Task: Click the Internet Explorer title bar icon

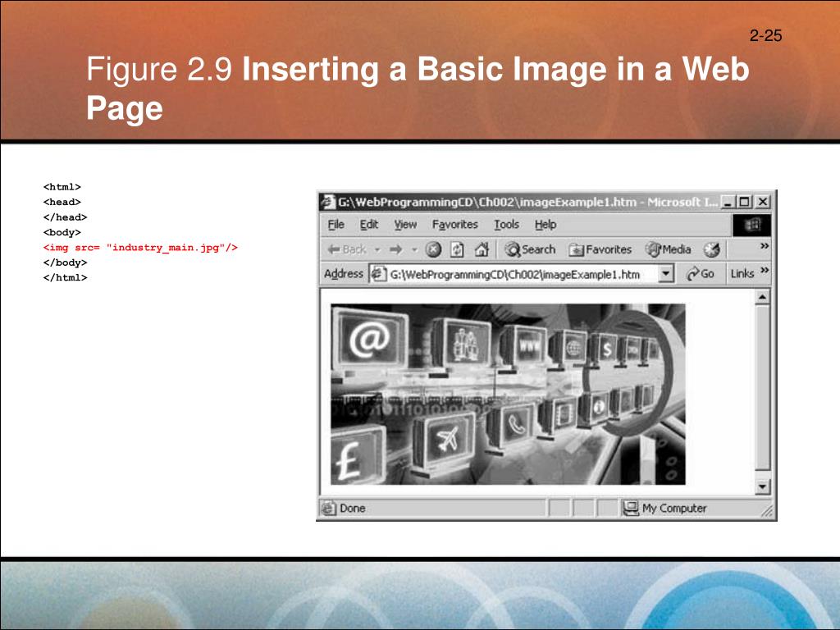Action: [328, 202]
